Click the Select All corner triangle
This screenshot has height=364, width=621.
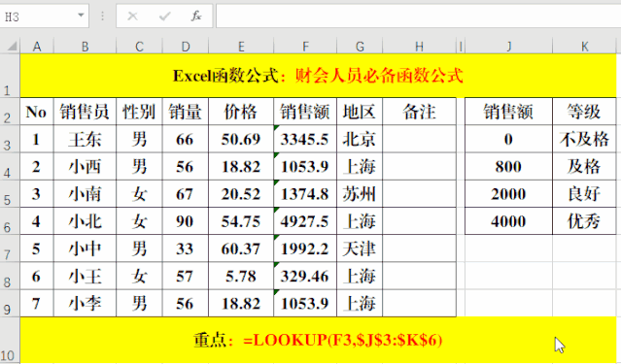[12, 47]
